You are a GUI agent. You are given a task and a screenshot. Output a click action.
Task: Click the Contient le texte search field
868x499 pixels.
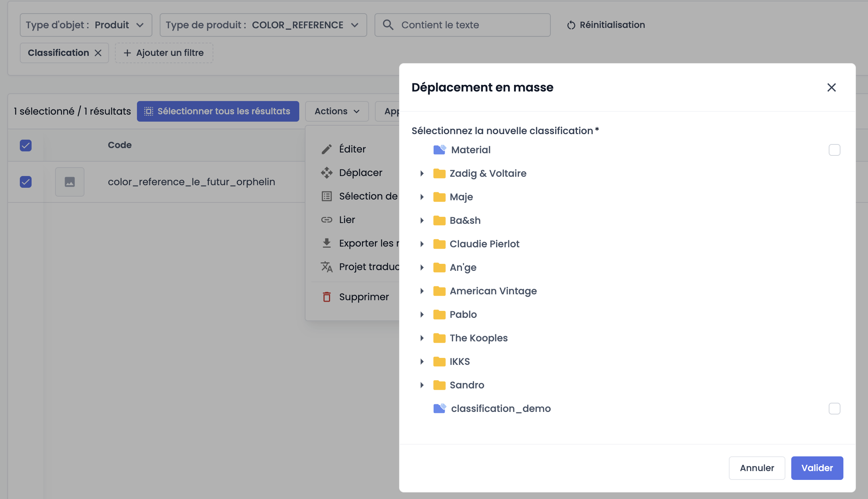(462, 25)
